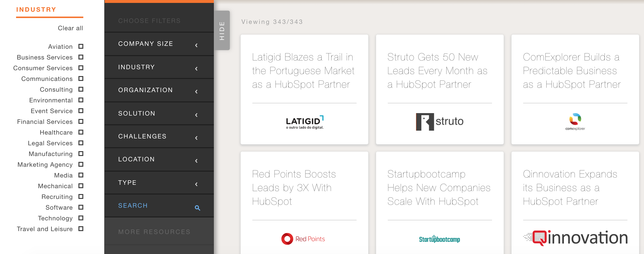
Task: Open the SOLUTION filter menu
Action: click(x=159, y=114)
